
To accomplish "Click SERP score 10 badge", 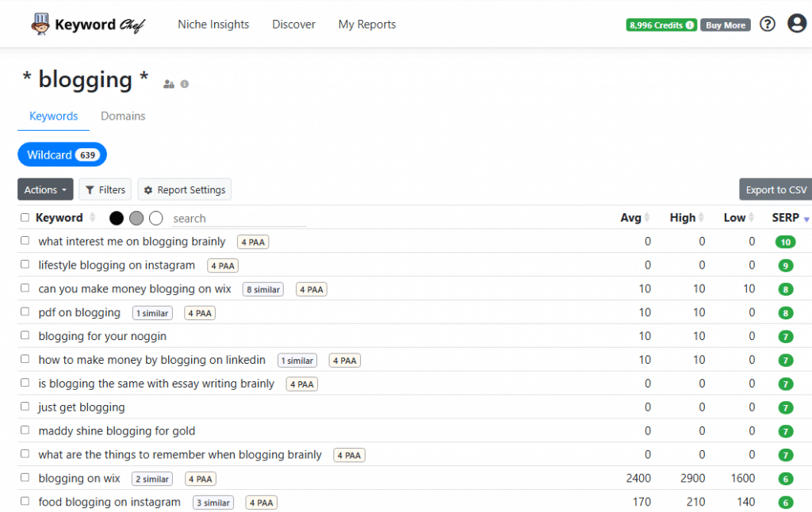I will (785, 242).
